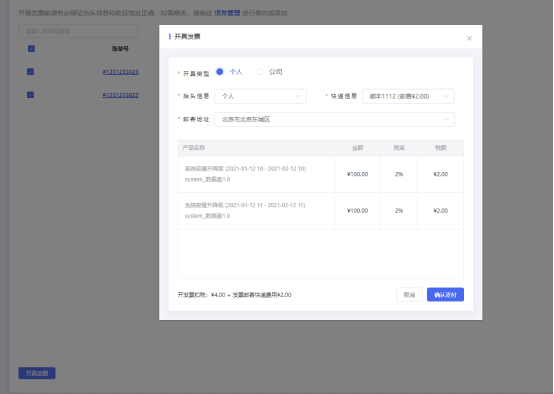Click the 账单号 column header
The width and height of the screenshot is (554, 394).
coord(120,49)
